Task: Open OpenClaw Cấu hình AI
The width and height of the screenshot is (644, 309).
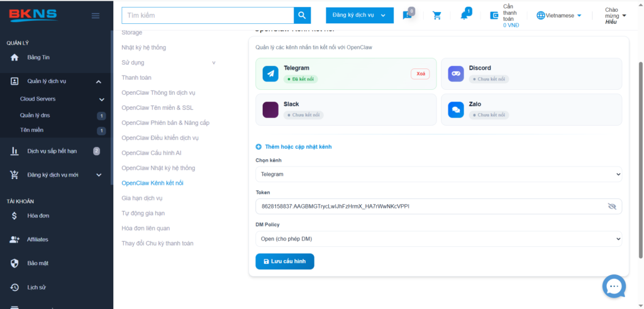Action: click(x=152, y=153)
